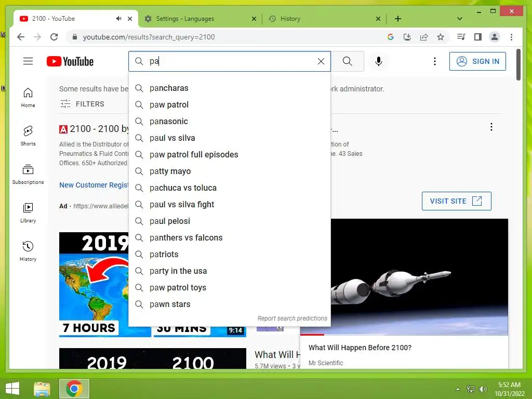Screen dimensions: 532x399
Task: Bookmark this page with the star
Action: point(441,37)
